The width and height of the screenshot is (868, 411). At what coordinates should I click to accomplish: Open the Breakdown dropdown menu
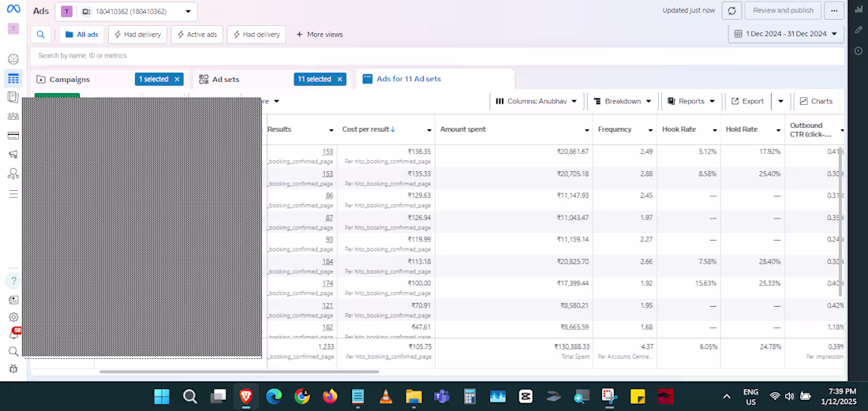(623, 101)
